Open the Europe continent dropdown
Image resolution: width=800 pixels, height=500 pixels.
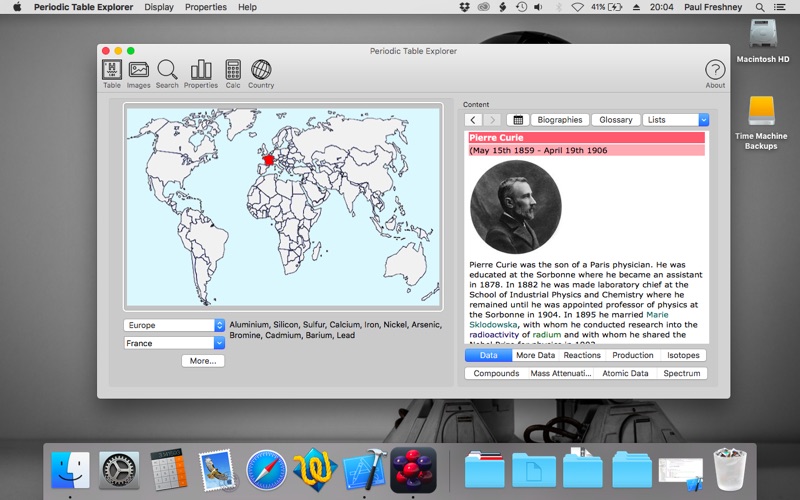tap(174, 325)
